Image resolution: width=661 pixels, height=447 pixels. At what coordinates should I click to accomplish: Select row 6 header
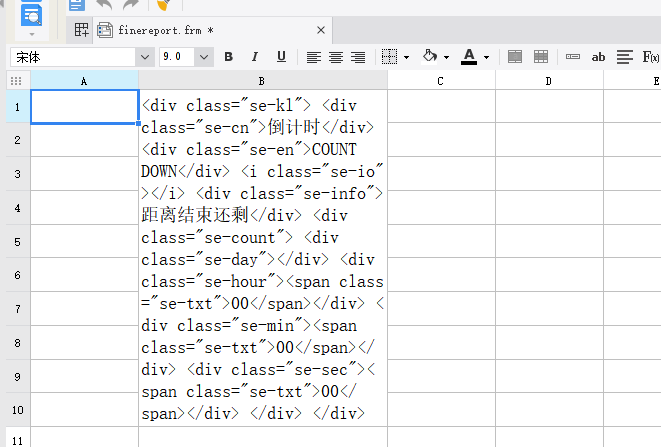click(x=18, y=275)
